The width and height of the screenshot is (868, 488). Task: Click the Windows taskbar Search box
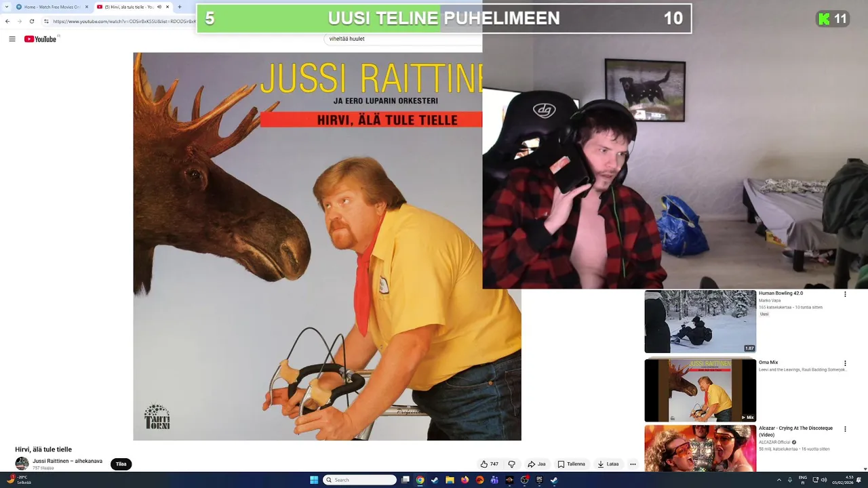(x=359, y=480)
